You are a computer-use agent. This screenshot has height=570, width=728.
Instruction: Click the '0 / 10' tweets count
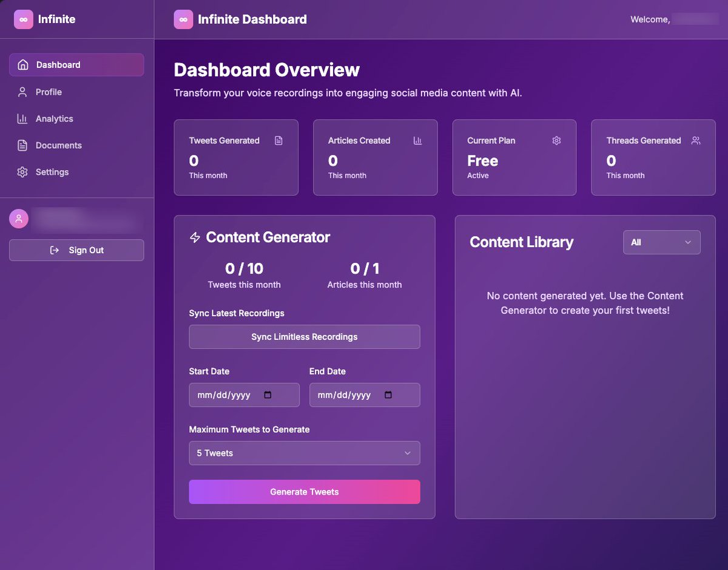click(244, 268)
